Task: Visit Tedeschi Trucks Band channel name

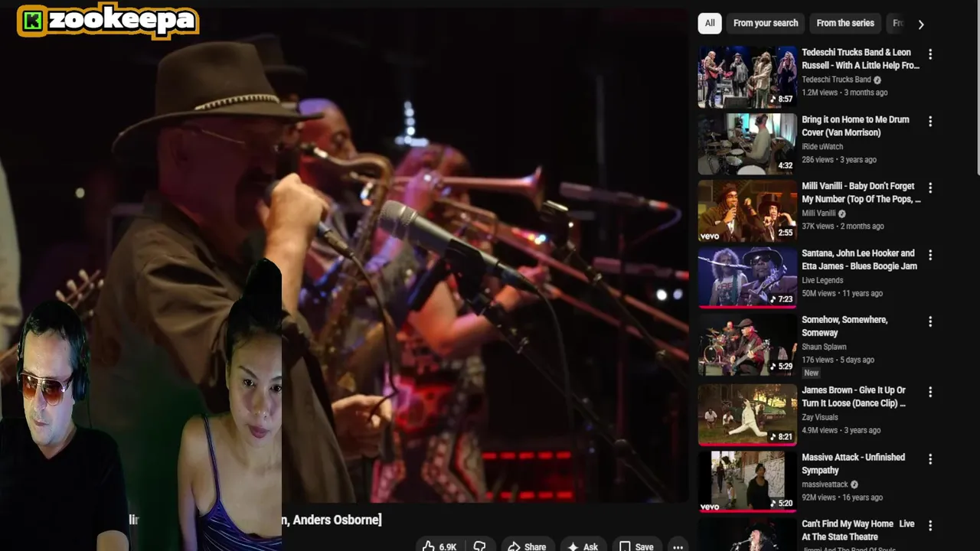Action: (x=836, y=80)
